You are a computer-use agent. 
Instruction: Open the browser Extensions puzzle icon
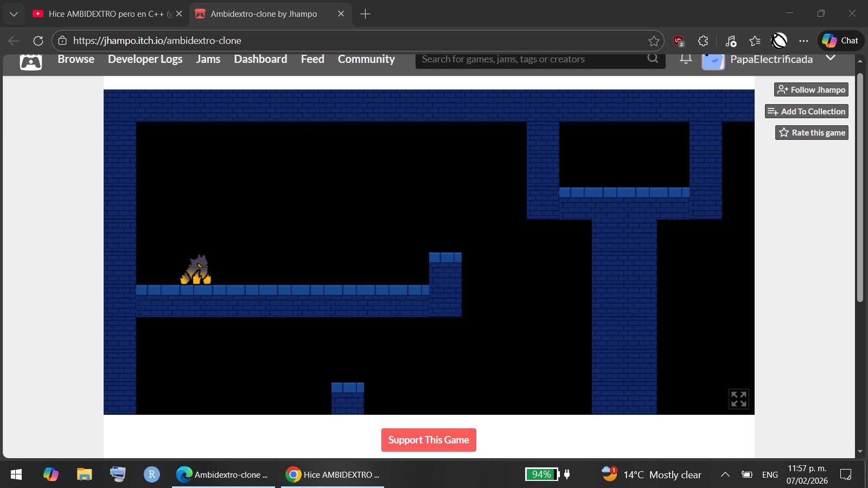point(703,41)
